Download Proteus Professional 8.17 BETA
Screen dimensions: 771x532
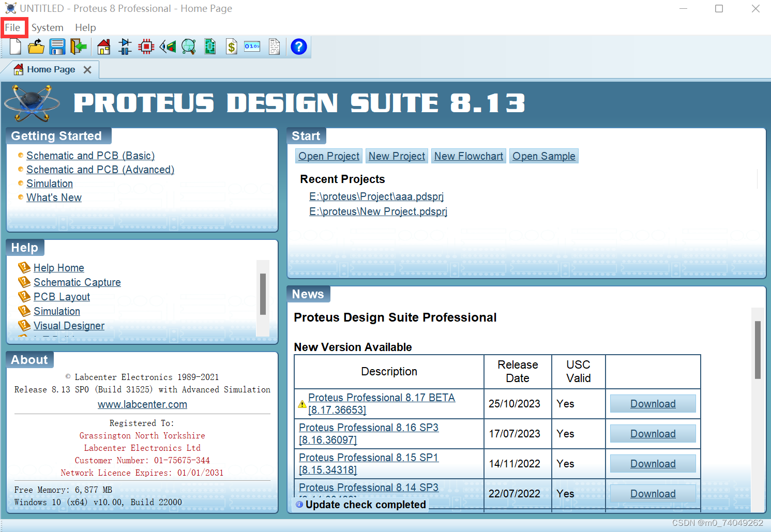(653, 403)
